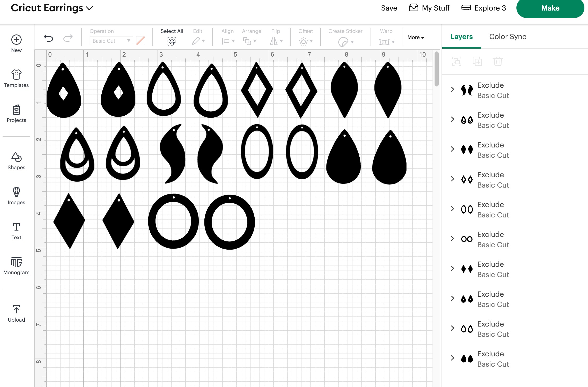The image size is (588, 387).
Task: Open the Monogram tool
Action: [16, 266]
